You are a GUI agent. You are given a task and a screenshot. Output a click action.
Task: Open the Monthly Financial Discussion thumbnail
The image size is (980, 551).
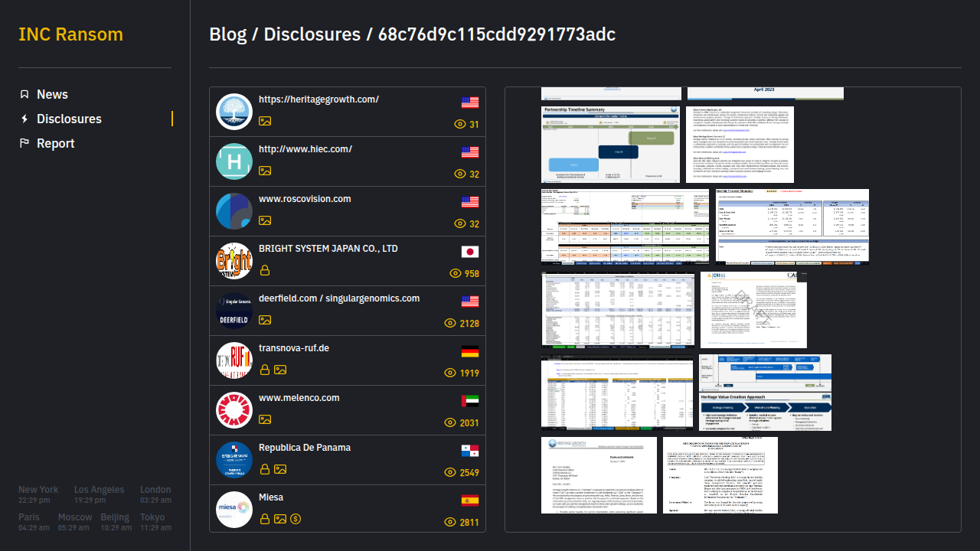(x=792, y=227)
